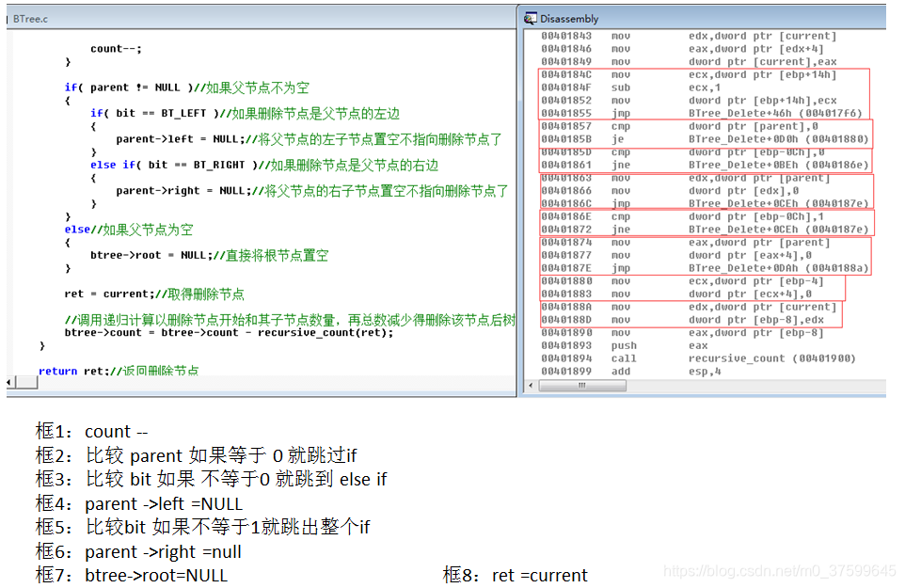Screen dimensions: 905x588
Task: Click the note '框1: count --'
Action: 91,431
